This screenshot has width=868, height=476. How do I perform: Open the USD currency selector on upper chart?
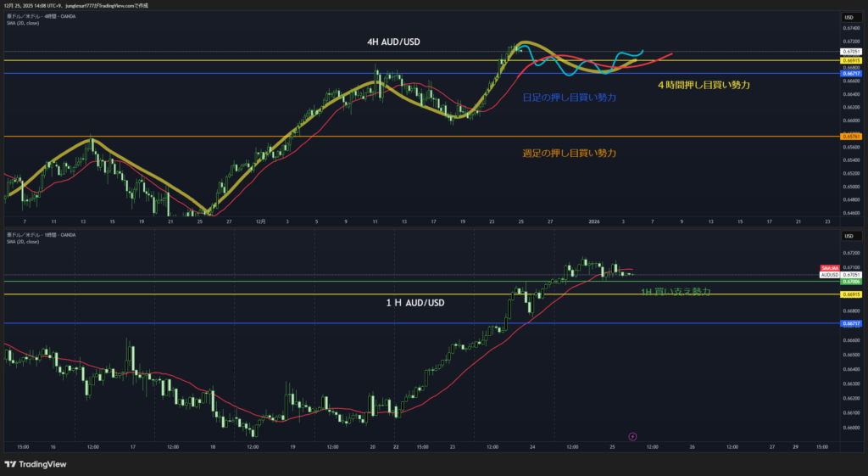[848, 18]
